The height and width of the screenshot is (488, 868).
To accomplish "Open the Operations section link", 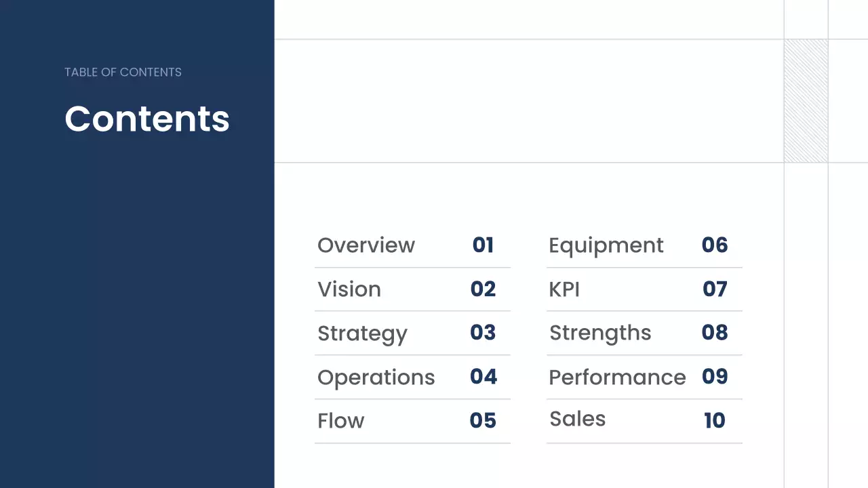I will [x=376, y=378].
